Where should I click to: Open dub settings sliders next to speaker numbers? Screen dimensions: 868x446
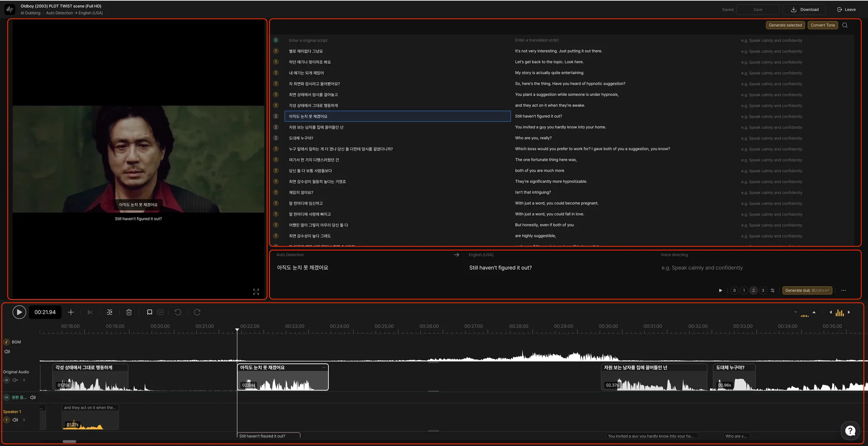(773, 290)
